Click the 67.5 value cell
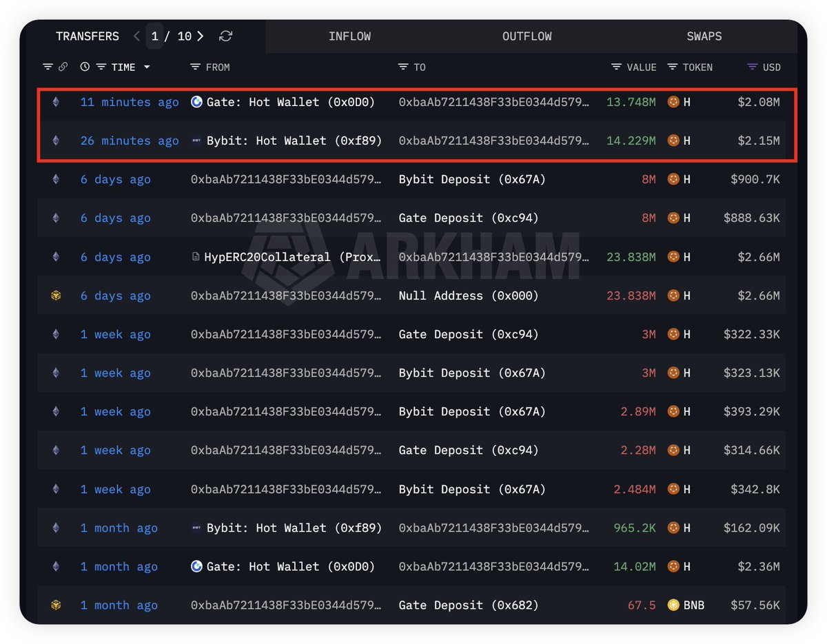Viewport: 827px width, 644px height. tap(642, 605)
